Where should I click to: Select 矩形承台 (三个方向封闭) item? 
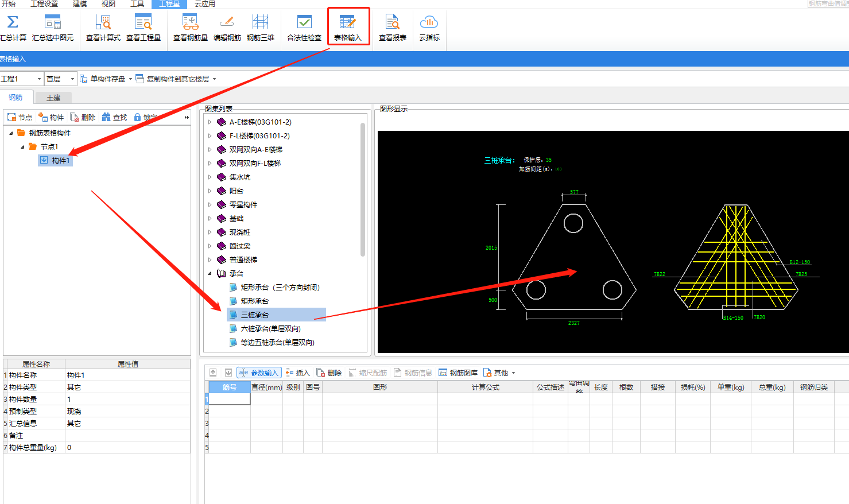[280, 287]
